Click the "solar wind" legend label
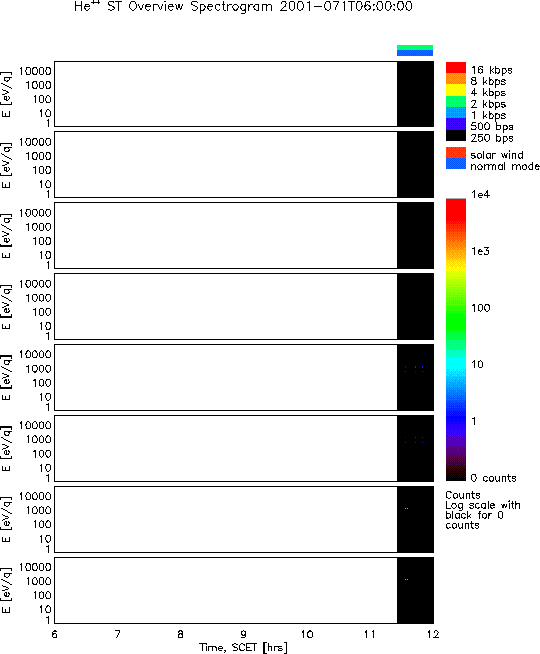This screenshot has width=540, height=654. pyautogui.click(x=497, y=155)
